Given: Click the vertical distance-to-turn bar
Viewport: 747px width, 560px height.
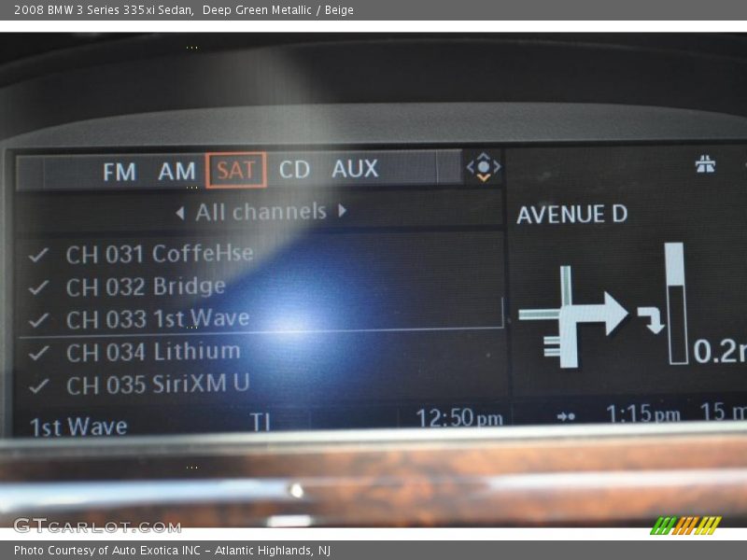Looking at the screenshot, I should pyautogui.click(x=676, y=303).
